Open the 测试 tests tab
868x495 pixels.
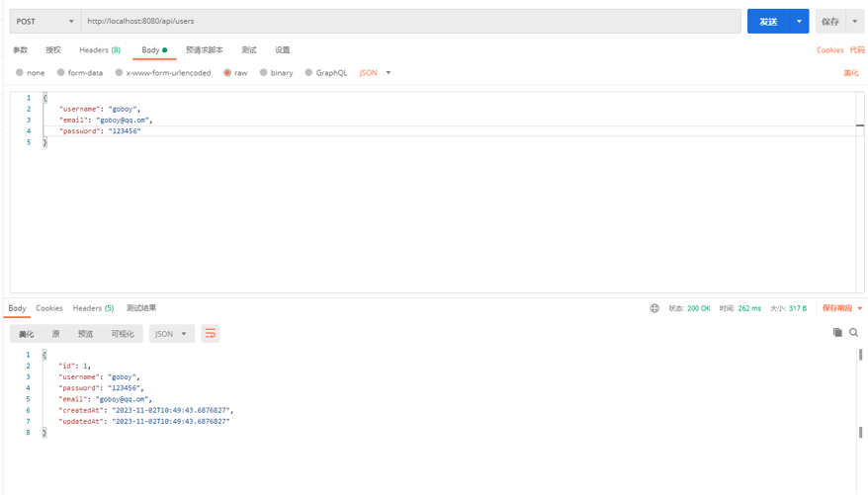249,49
